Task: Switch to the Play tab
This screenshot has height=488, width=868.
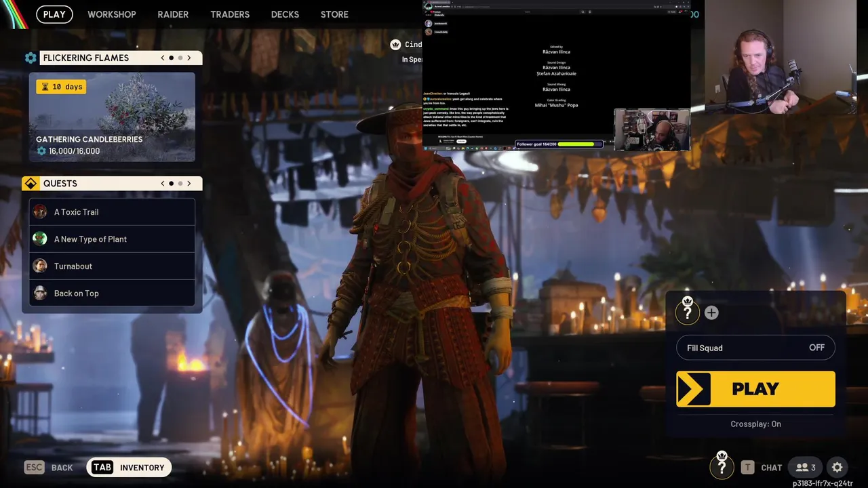Action: pos(54,14)
